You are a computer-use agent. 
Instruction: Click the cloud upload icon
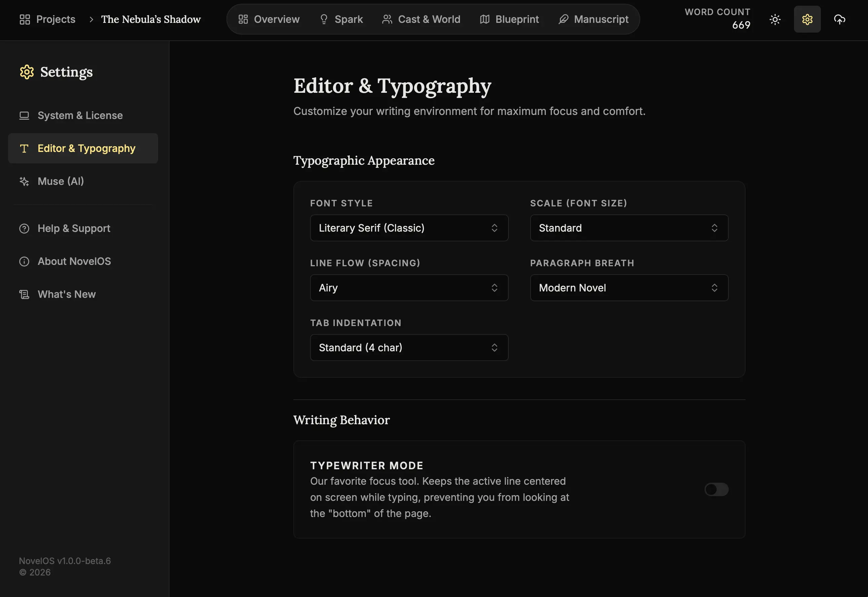pyautogui.click(x=839, y=19)
